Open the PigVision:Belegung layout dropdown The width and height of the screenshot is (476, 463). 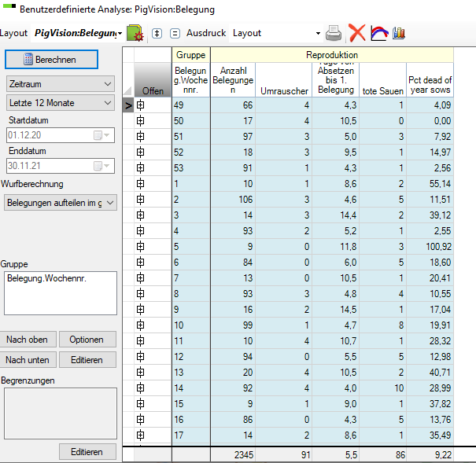click(120, 33)
